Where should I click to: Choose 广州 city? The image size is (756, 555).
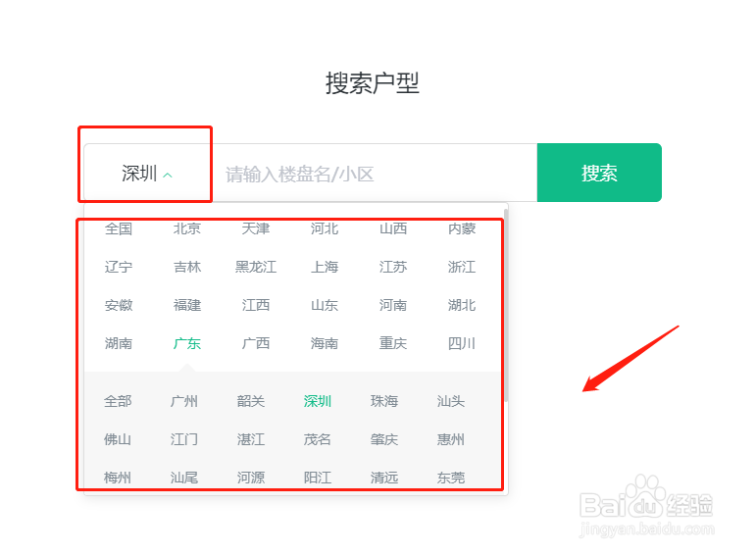pyautogui.click(x=184, y=401)
